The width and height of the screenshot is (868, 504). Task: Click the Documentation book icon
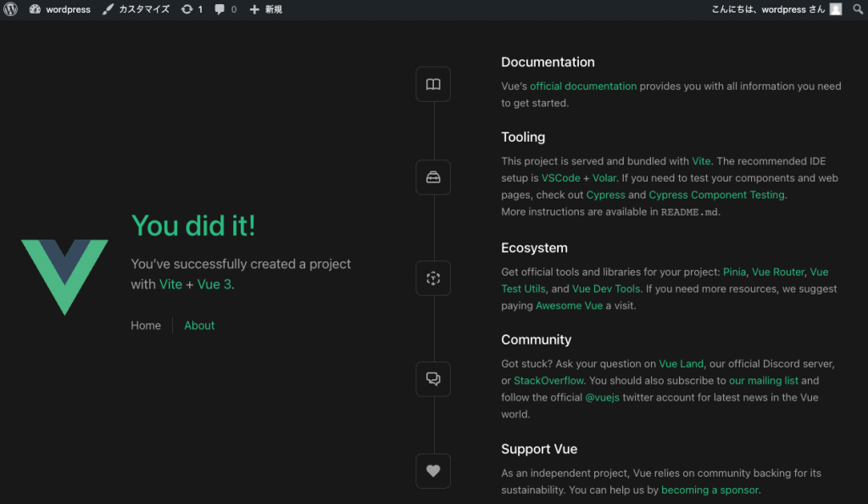[433, 84]
